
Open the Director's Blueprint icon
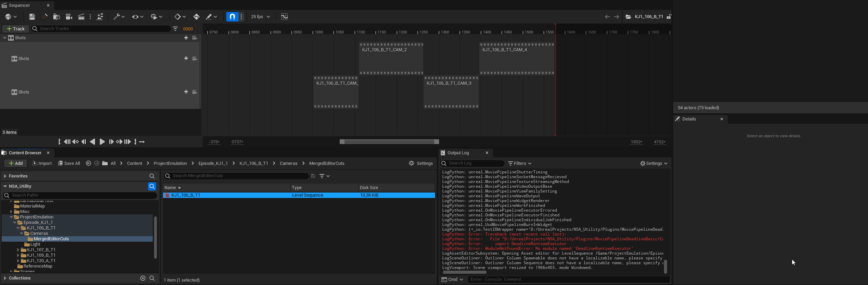[x=100, y=17]
